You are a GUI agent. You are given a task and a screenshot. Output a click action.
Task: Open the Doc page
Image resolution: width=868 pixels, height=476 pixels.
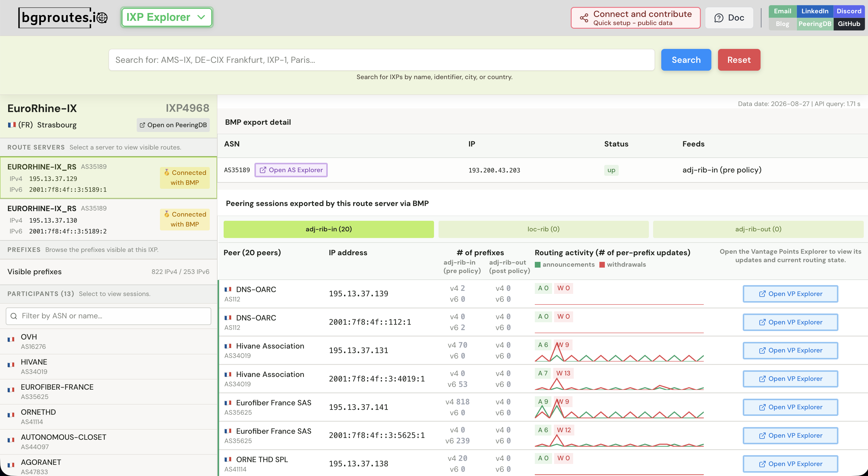coord(729,18)
